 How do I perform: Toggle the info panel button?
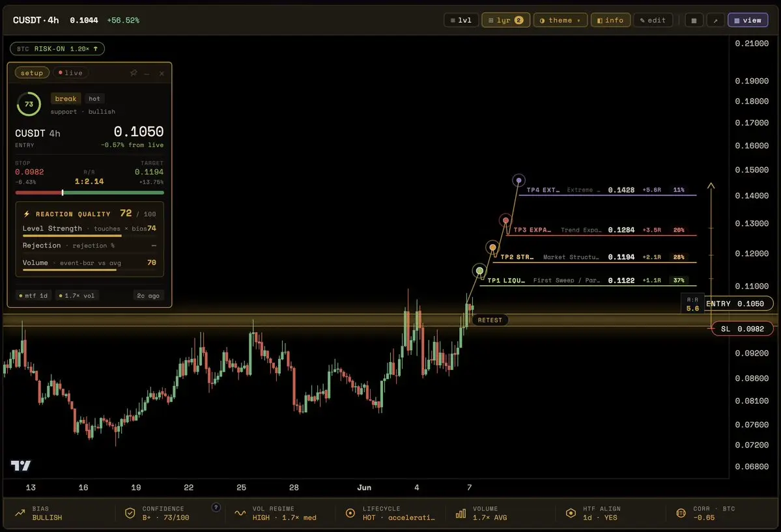point(610,20)
